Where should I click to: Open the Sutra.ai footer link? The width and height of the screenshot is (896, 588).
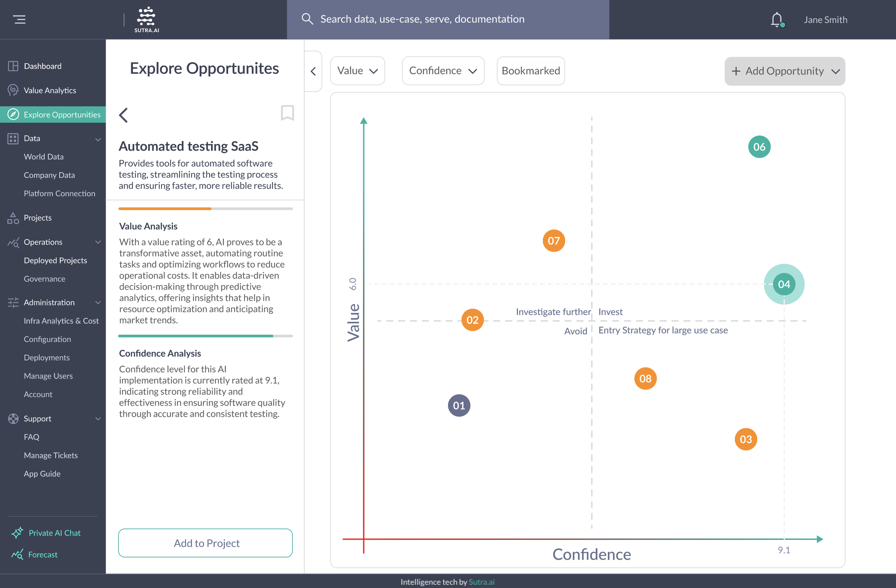pyautogui.click(x=481, y=582)
